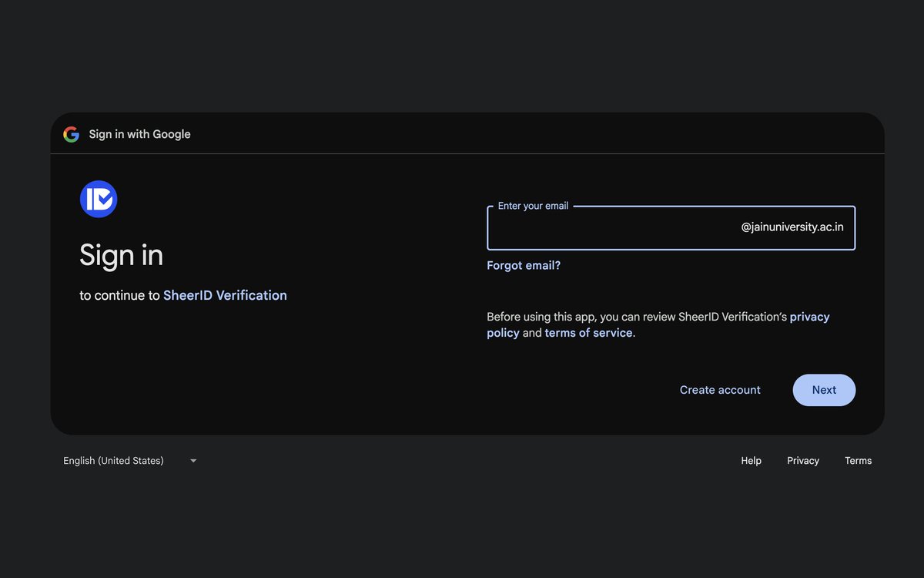This screenshot has height=578, width=924.
Task: Open the Forgot email? link
Action: click(524, 266)
